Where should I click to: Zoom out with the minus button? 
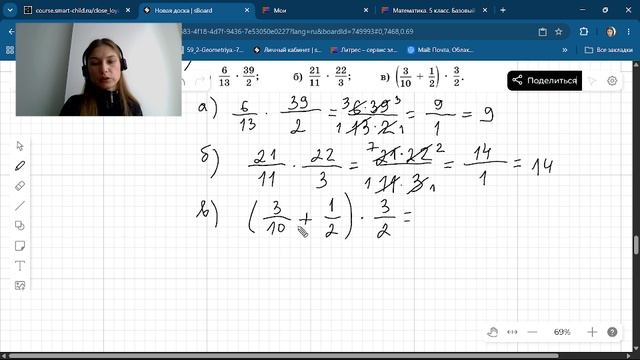(x=532, y=332)
